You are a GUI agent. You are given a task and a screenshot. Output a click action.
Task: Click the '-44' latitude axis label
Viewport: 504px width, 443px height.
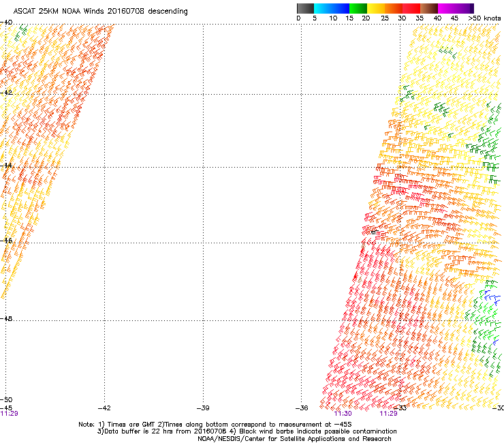coord(6,166)
